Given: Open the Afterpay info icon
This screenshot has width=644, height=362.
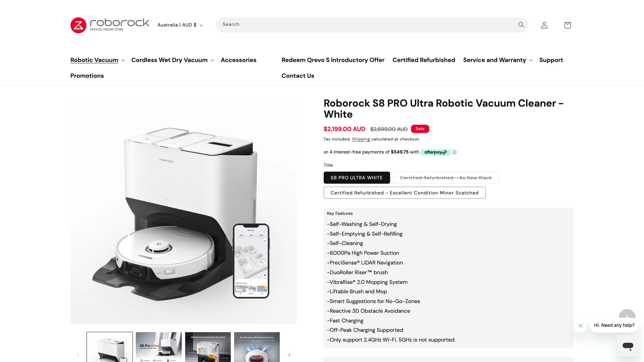Looking at the screenshot, I should point(454,152).
